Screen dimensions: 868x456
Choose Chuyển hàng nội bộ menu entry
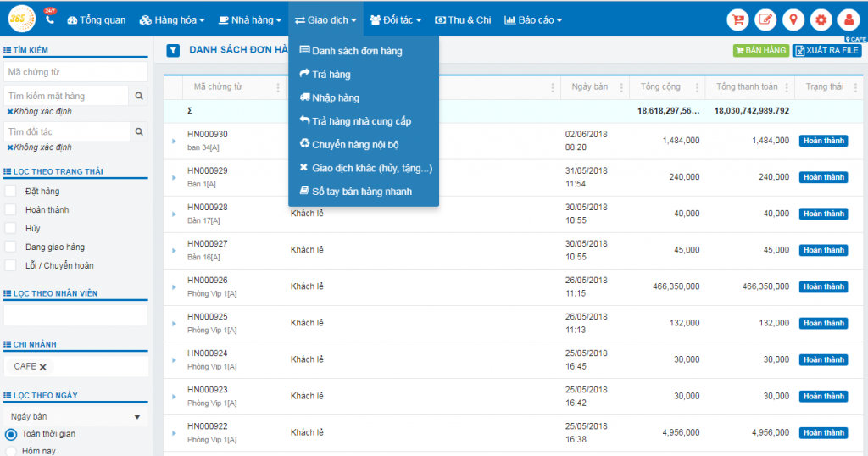355,144
